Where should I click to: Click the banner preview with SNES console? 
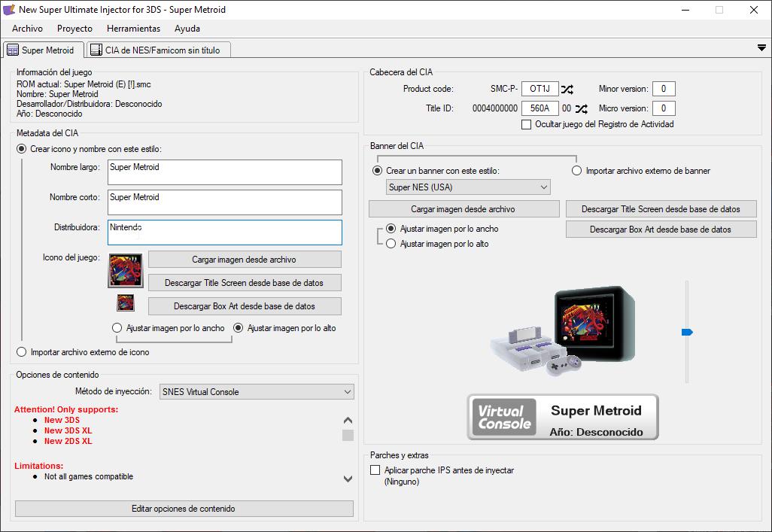tap(564, 331)
